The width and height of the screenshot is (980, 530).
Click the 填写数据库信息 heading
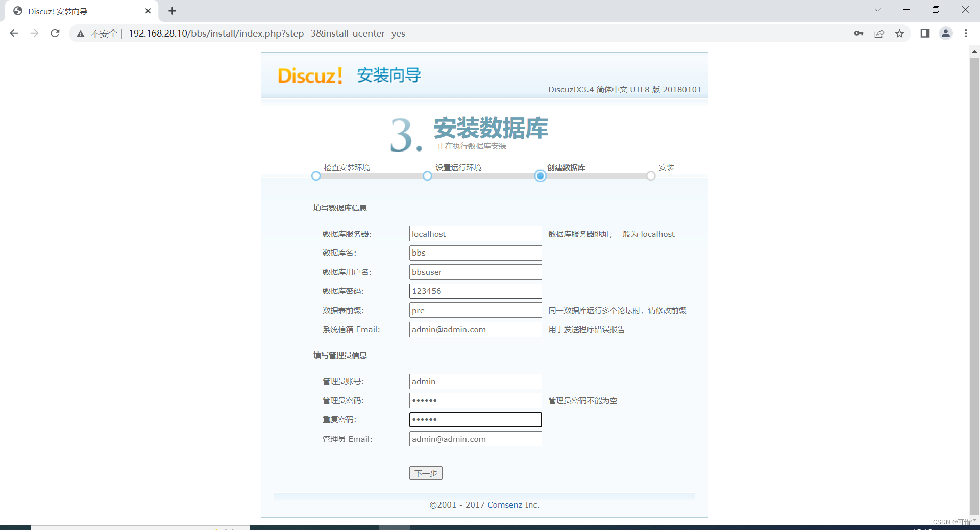(x=340, y=208)
